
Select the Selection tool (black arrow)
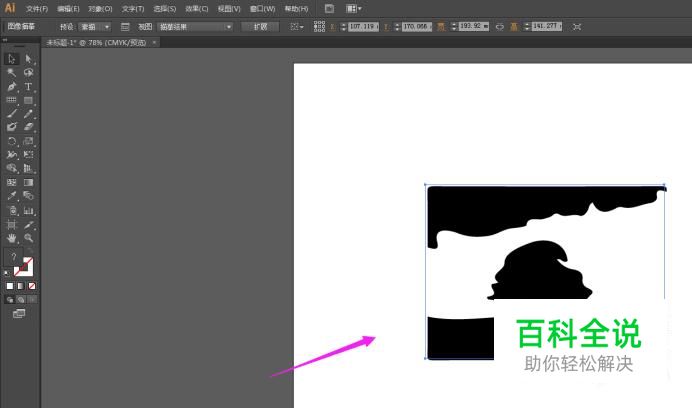11,59
